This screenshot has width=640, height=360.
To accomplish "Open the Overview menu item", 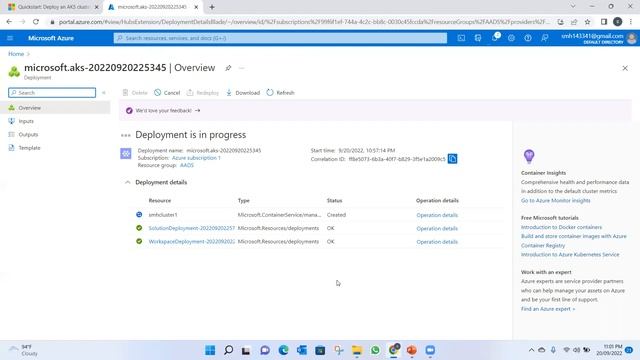I will 55,108.
